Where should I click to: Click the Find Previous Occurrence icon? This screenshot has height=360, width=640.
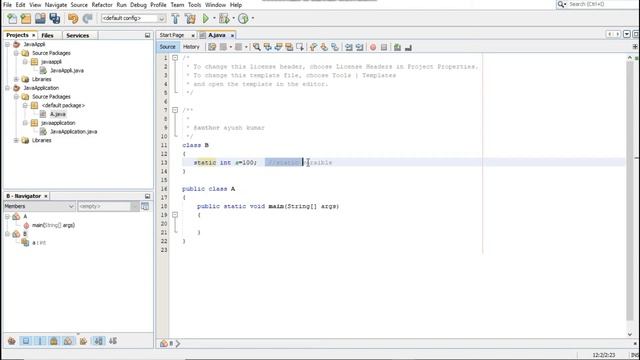pos(267,47)
